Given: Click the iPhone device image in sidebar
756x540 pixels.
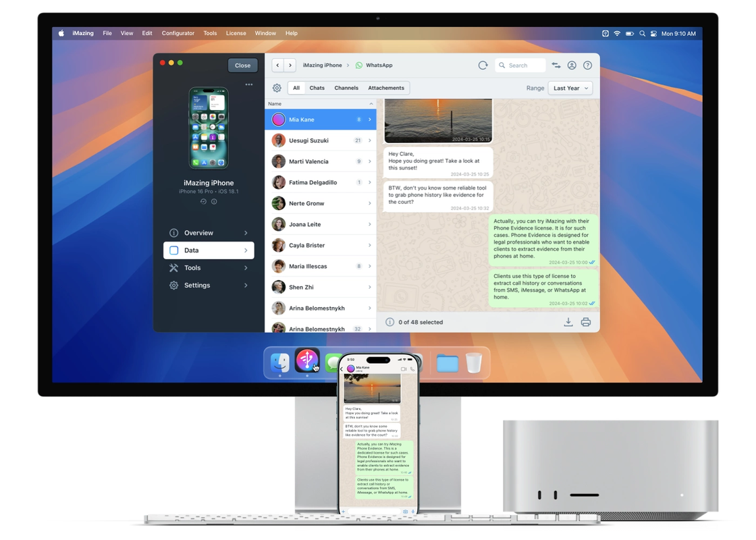Looking at the screenshot, I should coord(209,128).
